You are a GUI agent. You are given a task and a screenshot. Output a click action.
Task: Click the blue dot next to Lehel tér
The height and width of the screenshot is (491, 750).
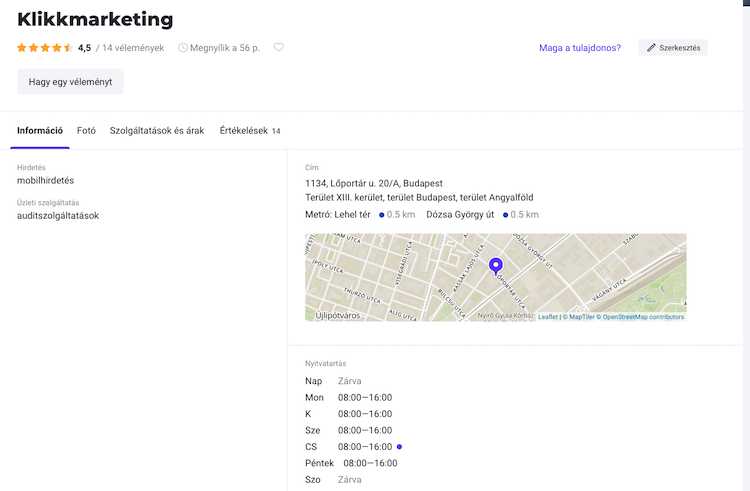click(x=382, y=215)
